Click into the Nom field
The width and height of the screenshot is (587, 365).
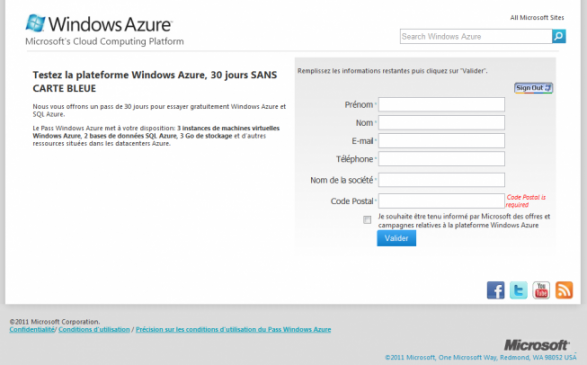[441, 122]
